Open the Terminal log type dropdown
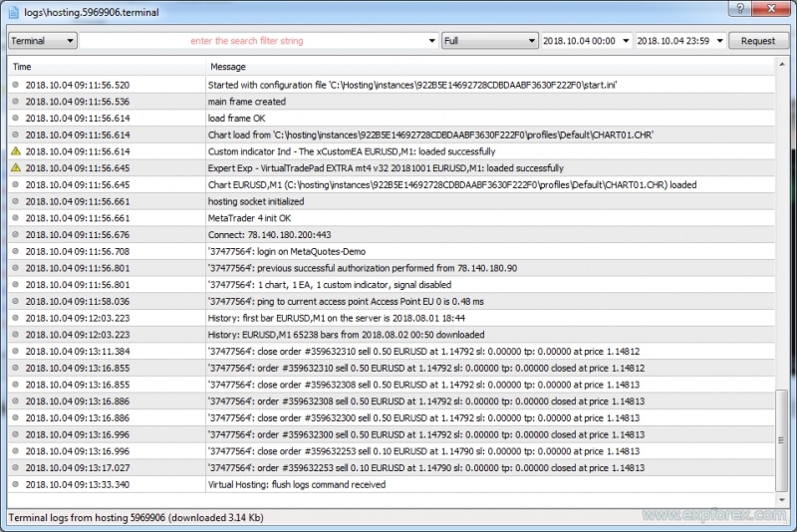 (43, 41)
